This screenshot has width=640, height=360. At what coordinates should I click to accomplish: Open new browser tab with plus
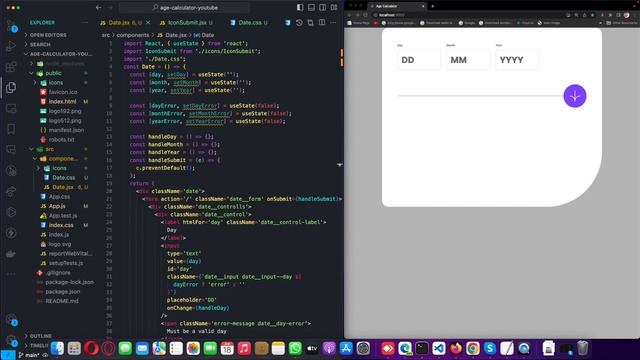point(433,6)
